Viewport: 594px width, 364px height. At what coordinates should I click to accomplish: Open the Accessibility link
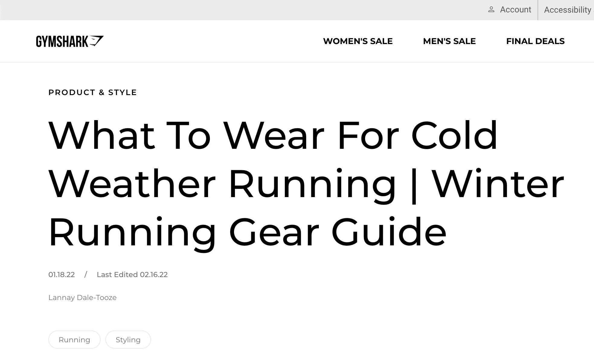coord(567,10)
